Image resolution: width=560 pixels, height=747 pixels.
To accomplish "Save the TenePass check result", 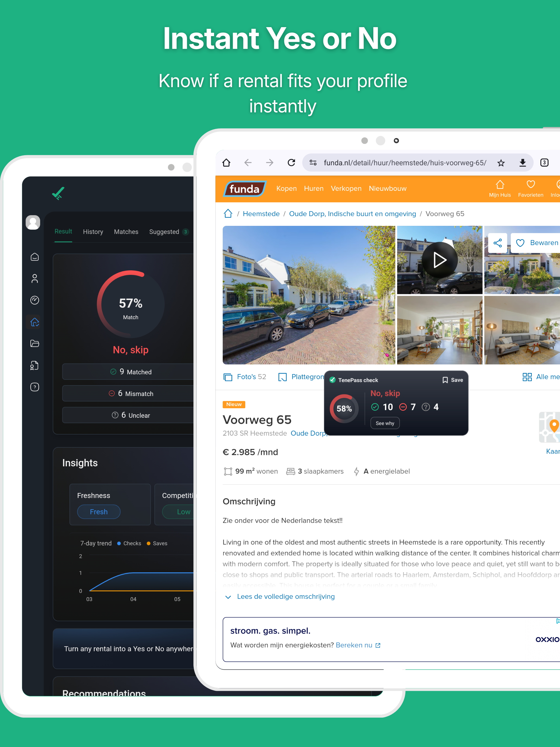I will [453, 380].
